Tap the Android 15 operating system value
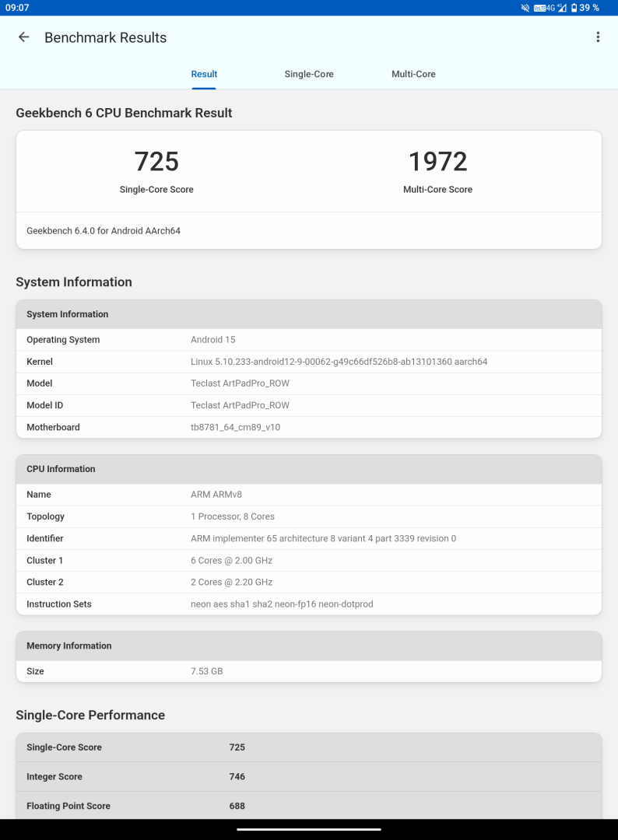This screenshot has width=618, height=840. [212, 340]
